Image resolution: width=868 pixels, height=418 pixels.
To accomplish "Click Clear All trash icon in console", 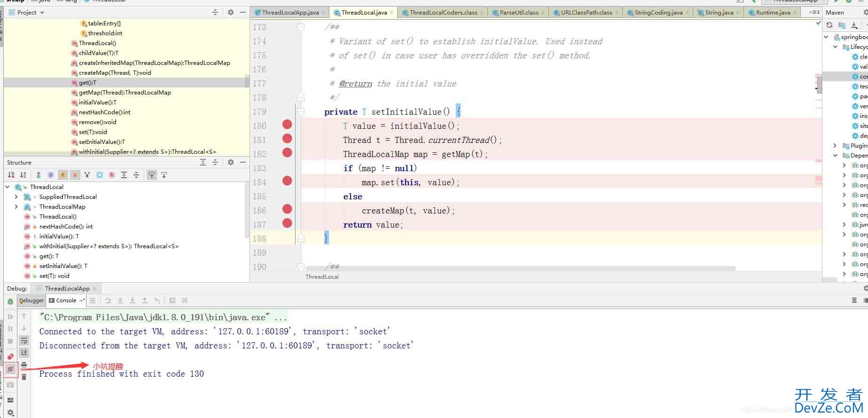I will (24, 377).
